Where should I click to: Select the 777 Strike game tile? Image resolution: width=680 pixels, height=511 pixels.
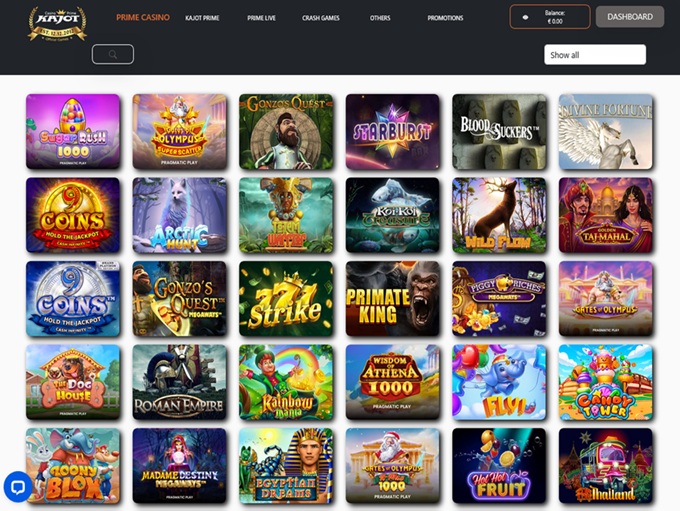coord(286,298)
